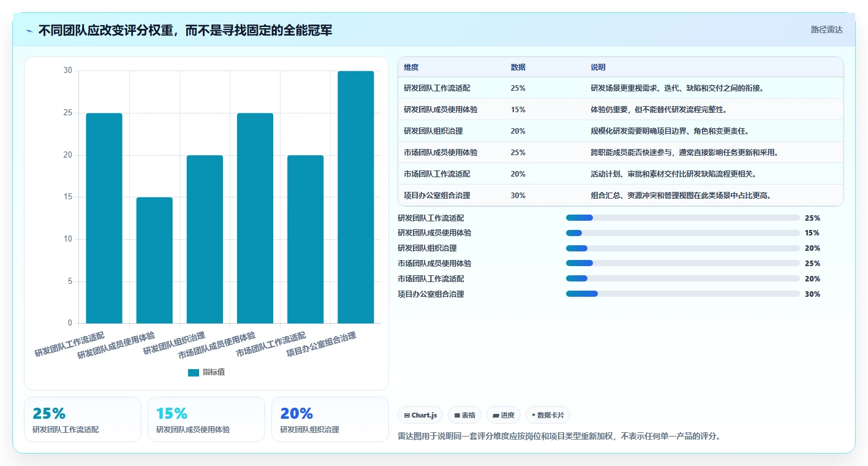Click the 路径雷达 label in the header
The width and height of the screenshot is (868, 466).
(x=827, y=29)
